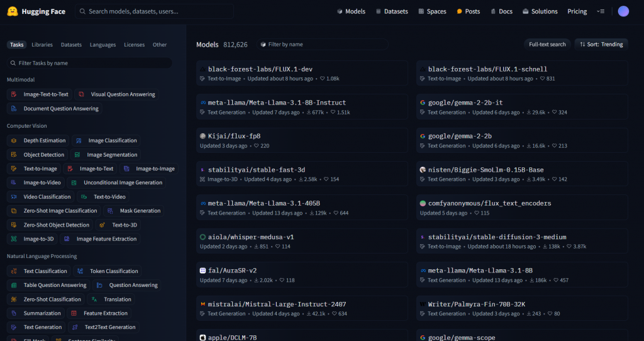The height and width of the screenshot is (341, 644).
Task: Click the Hugging Face logo emoji
Action: [13, 11]
